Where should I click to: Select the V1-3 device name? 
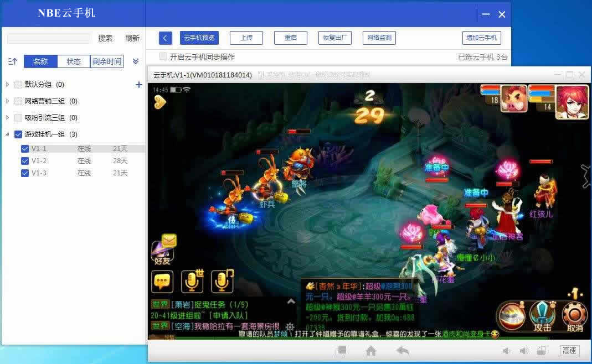pyautogui.click(x=39, y=173)
